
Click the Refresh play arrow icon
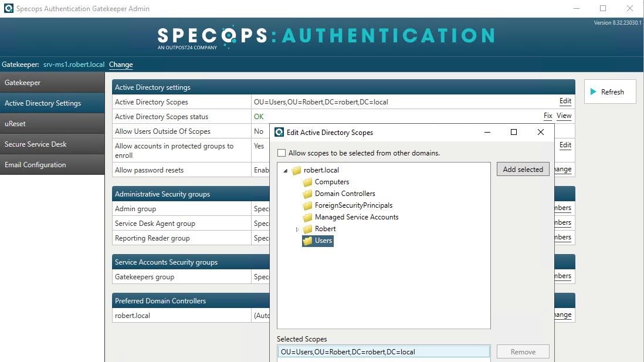pos(593,92)
